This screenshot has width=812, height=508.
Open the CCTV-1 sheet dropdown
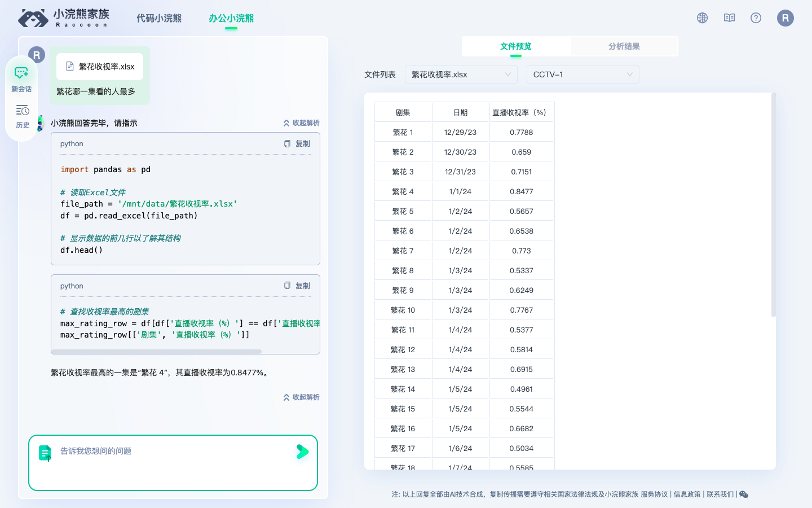pyautogui.click(x=583, y=74)
